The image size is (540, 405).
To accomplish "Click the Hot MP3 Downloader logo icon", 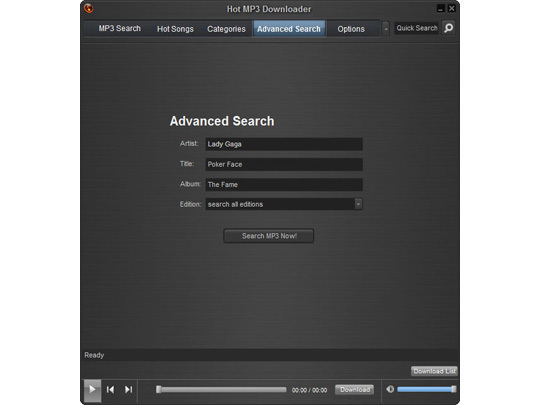I will (x=89, y=8).
